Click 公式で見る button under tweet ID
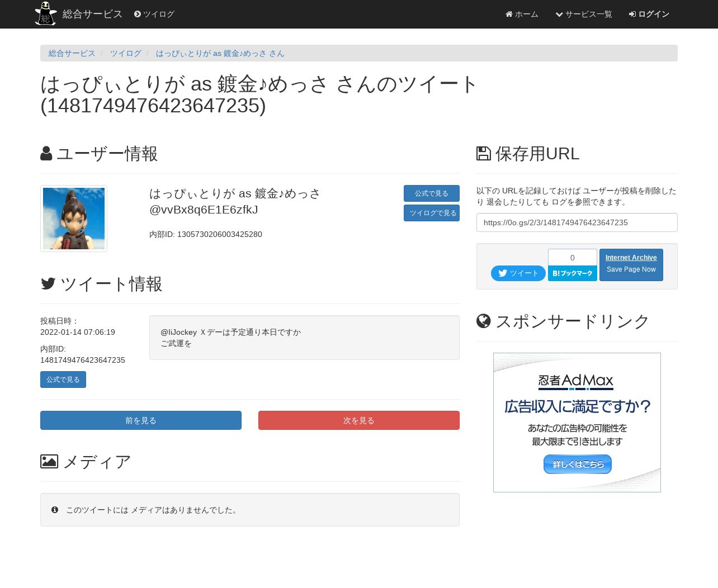718x588 pixels. tap(63, 380)
